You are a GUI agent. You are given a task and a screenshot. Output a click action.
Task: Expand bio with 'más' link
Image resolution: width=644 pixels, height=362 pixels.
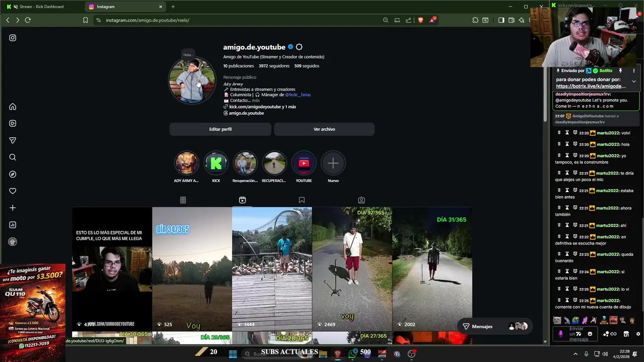pyautogui.click(x=256, y=101)
